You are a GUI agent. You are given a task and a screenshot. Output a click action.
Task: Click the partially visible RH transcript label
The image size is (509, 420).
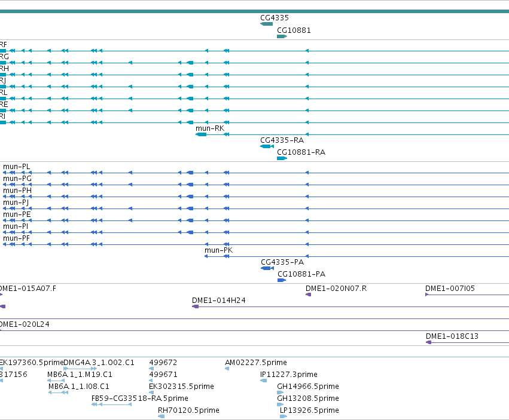coord(4,69)
